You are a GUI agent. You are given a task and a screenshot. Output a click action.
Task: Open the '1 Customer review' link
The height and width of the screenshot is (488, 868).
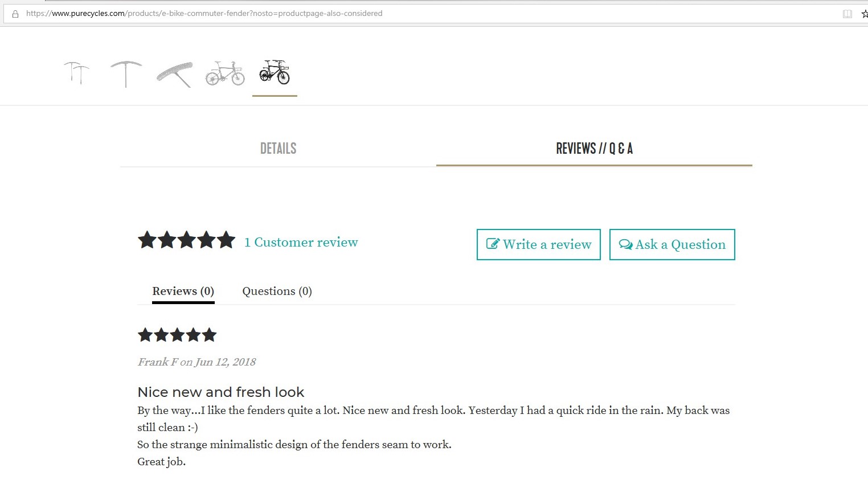pyautogui.click(x=301, y=242)
